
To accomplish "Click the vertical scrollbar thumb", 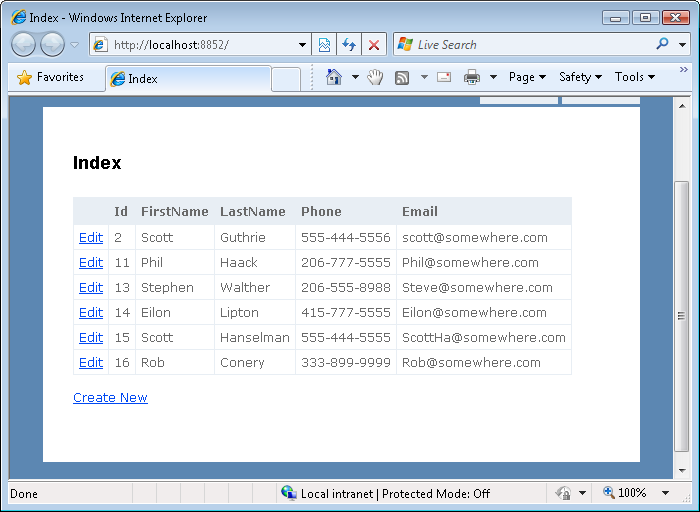I will (681, 316).
